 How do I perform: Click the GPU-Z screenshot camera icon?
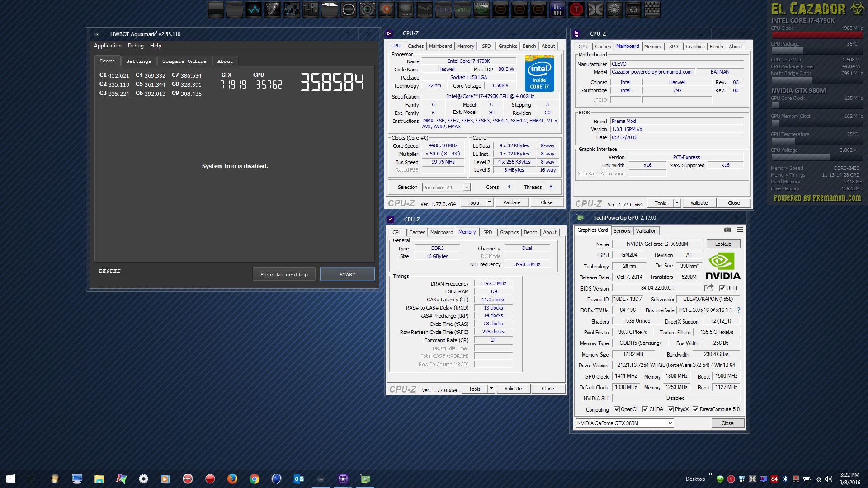point(727,230)
